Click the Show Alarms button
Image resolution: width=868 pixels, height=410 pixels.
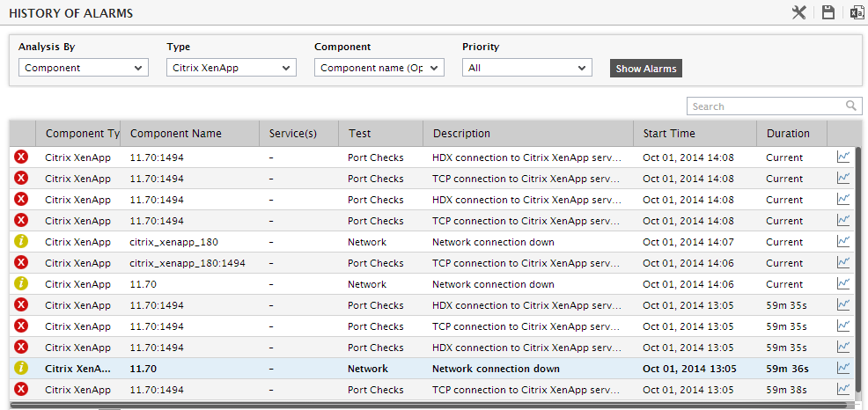646,69
